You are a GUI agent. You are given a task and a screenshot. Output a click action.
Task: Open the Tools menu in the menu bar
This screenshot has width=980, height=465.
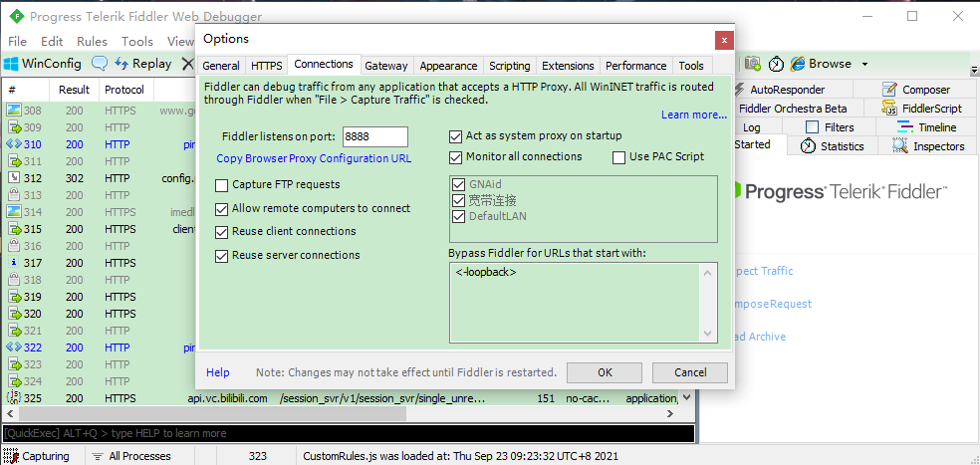tap(137, 41)
